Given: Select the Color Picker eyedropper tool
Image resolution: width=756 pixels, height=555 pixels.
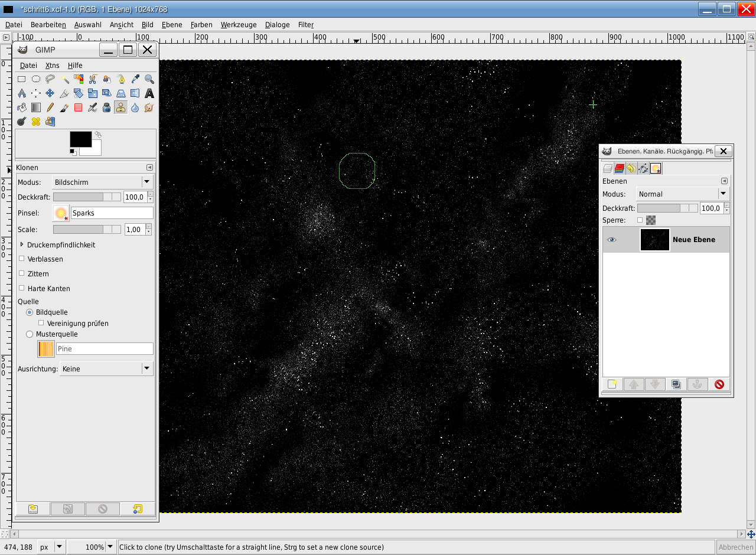Looking at the screenshot, I should click(135, 79).
